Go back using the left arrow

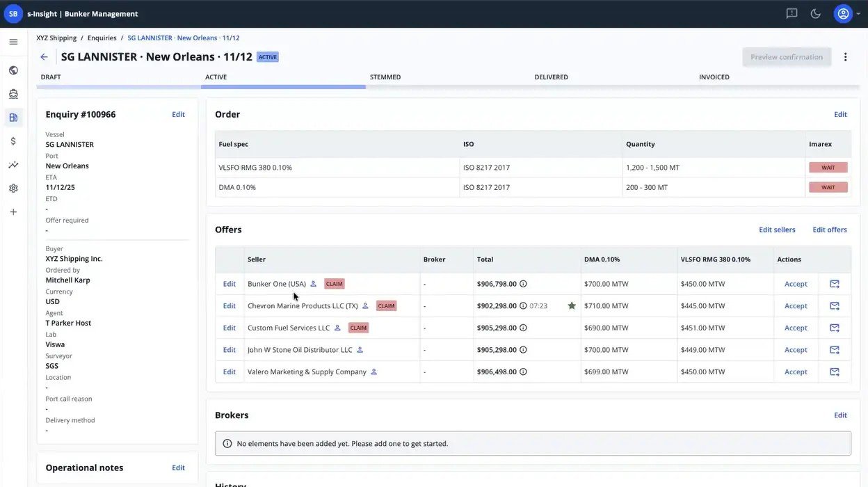point(45,57)
